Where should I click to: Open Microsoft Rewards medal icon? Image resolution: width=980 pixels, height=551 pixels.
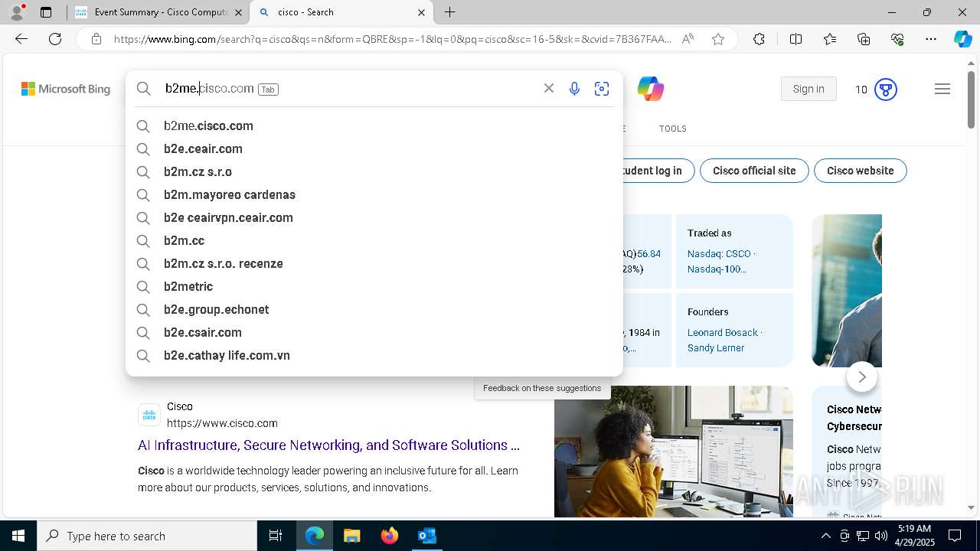886,90
